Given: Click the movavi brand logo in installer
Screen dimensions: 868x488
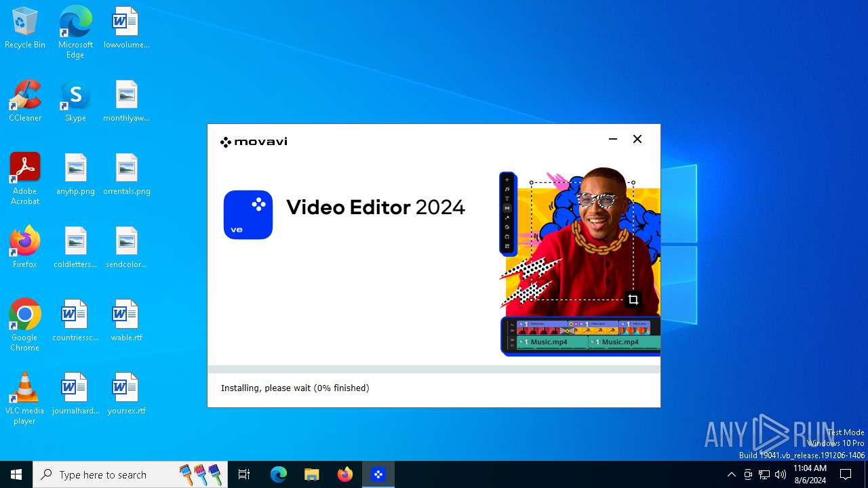Looking at the screenshot, I should pos(254,142).
